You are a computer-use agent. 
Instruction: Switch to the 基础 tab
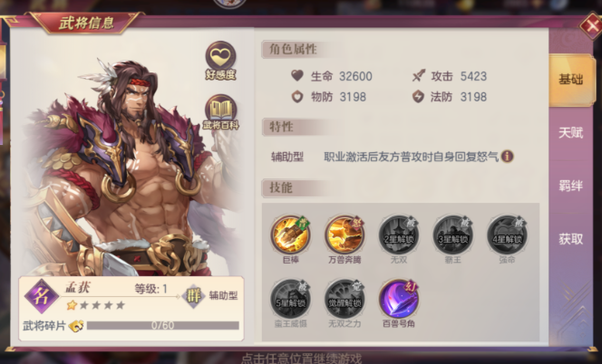pyautogui.click(x=571, y=80)
